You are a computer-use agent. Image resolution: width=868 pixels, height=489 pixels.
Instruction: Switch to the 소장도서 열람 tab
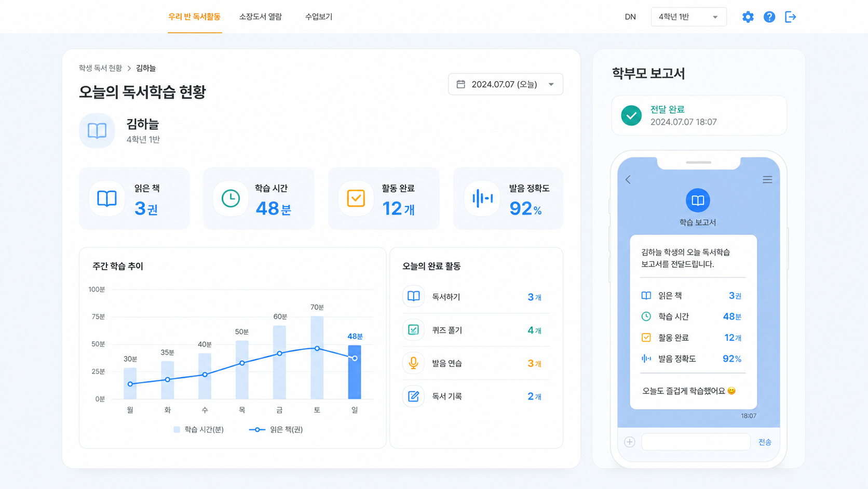tap(261, 17)
